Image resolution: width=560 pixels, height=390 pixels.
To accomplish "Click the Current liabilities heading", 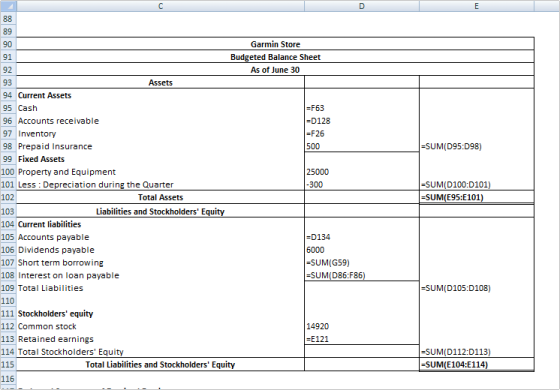I will 50,224.
